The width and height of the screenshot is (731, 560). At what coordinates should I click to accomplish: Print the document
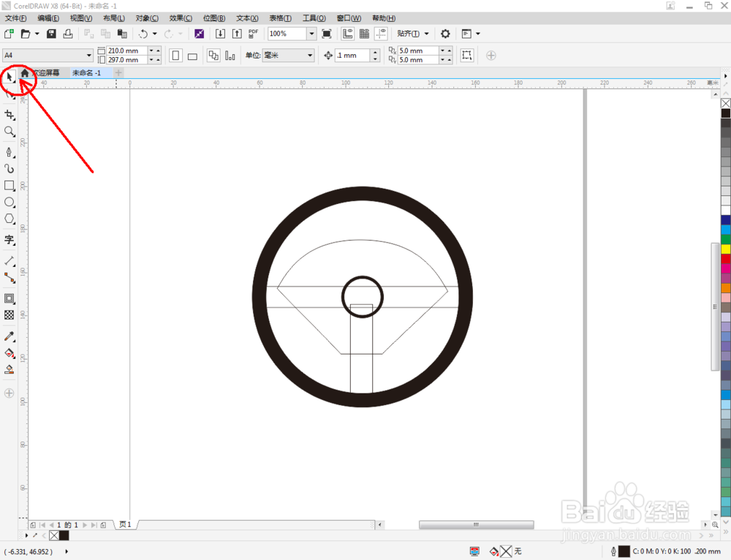coord(68,34)
